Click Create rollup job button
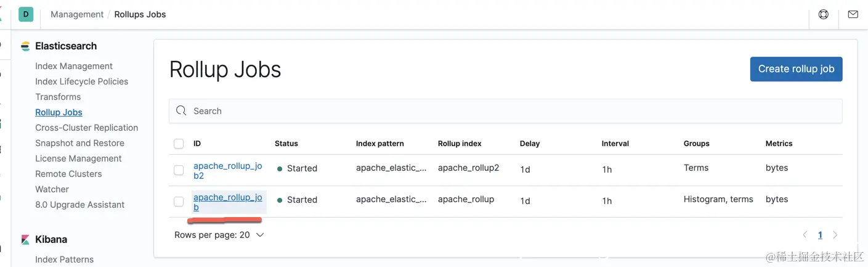This screenshot has width=868, height=267. point(796,69)
